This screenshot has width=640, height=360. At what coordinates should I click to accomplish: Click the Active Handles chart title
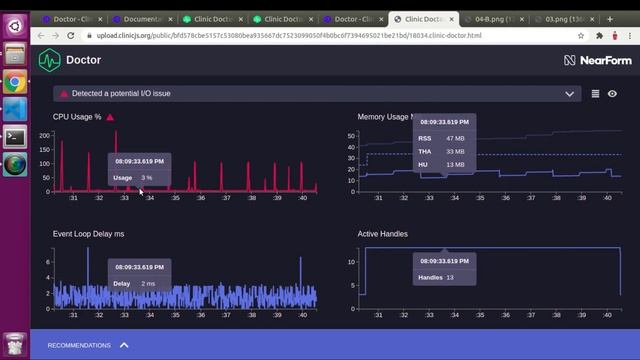[x=382, y=234]
